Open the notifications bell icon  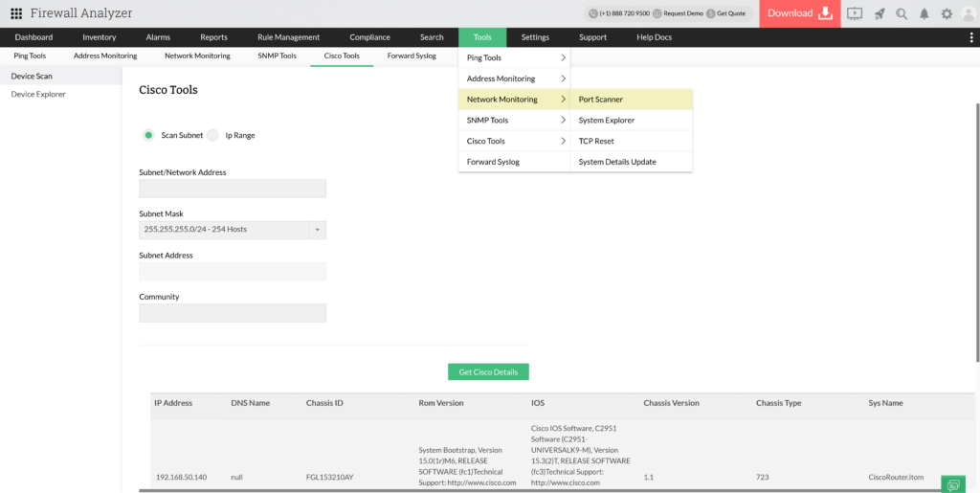click(924, 13)
